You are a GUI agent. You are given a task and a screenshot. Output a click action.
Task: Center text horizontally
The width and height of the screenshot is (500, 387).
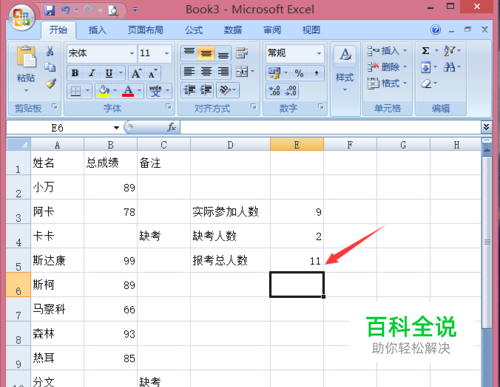pos(206,71)
